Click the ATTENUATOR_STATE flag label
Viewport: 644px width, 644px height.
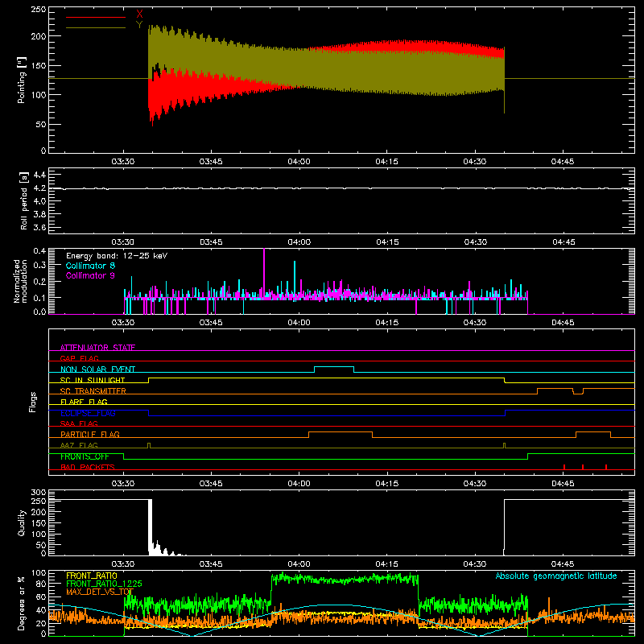(x=97, y=348)
